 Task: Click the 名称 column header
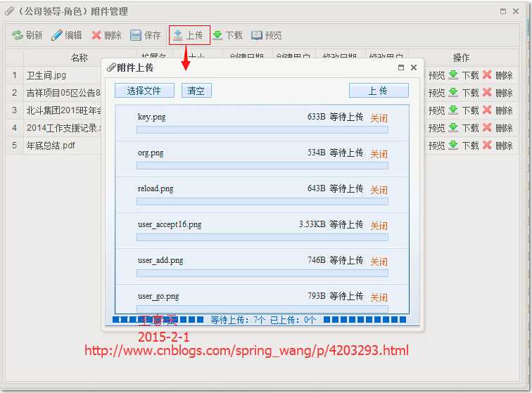[x=80, y=58]
